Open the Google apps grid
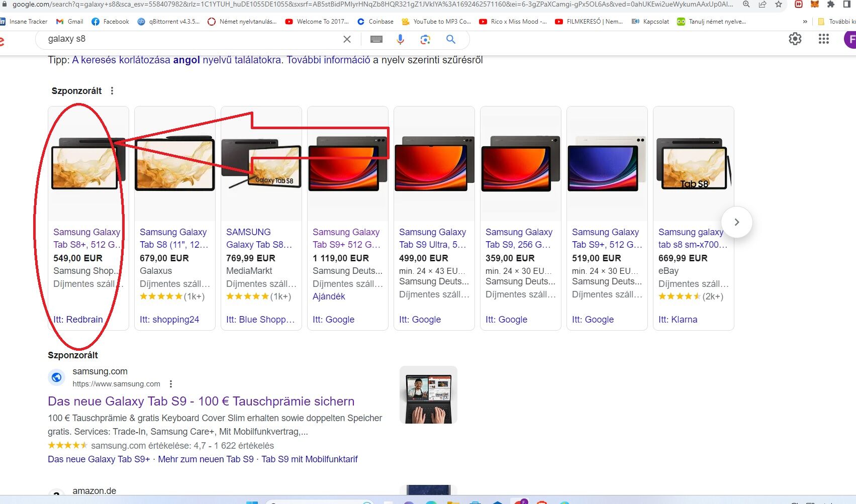Viewport: 856px width, 504px height. (x=824, y=39)
